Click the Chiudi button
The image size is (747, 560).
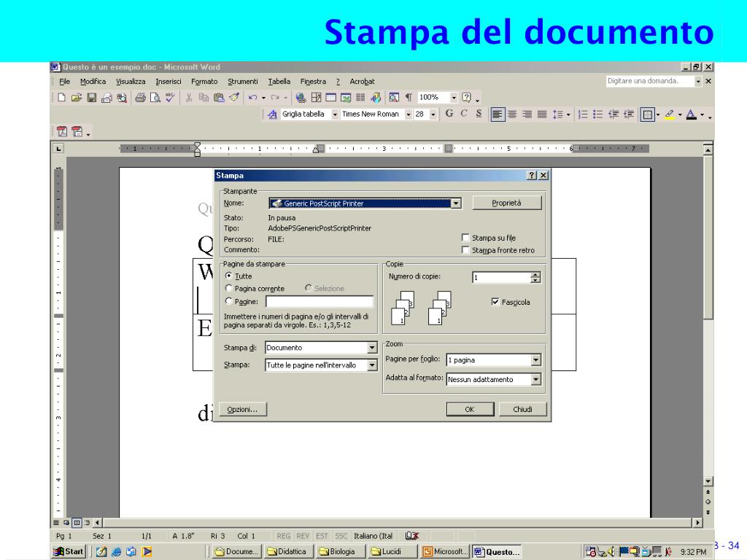tap(522, 409)
